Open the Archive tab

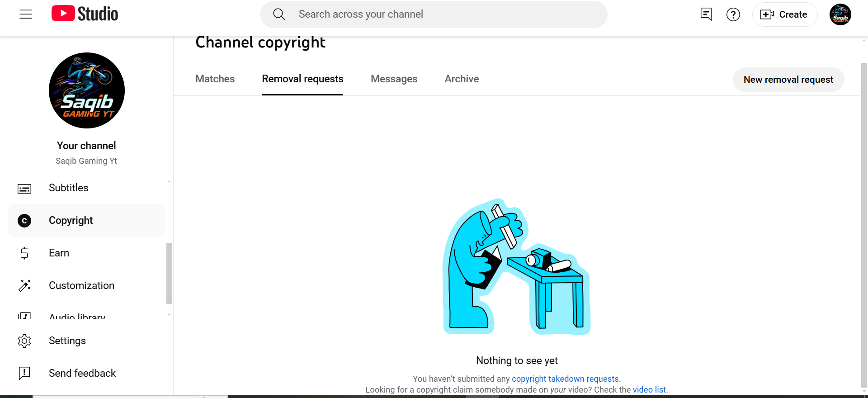(462, 79)
